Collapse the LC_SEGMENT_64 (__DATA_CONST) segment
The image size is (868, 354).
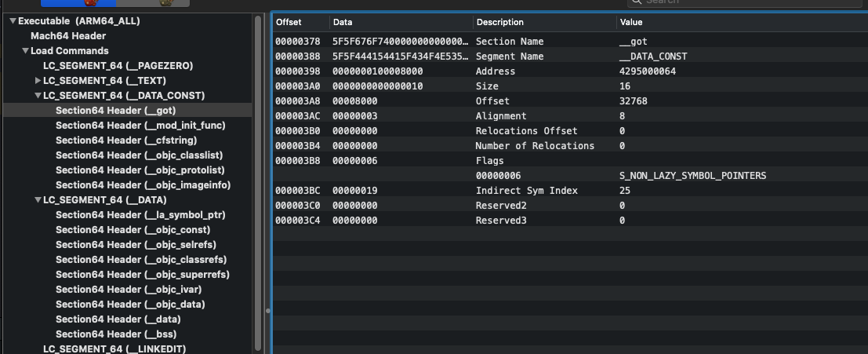tap(38, 96)
